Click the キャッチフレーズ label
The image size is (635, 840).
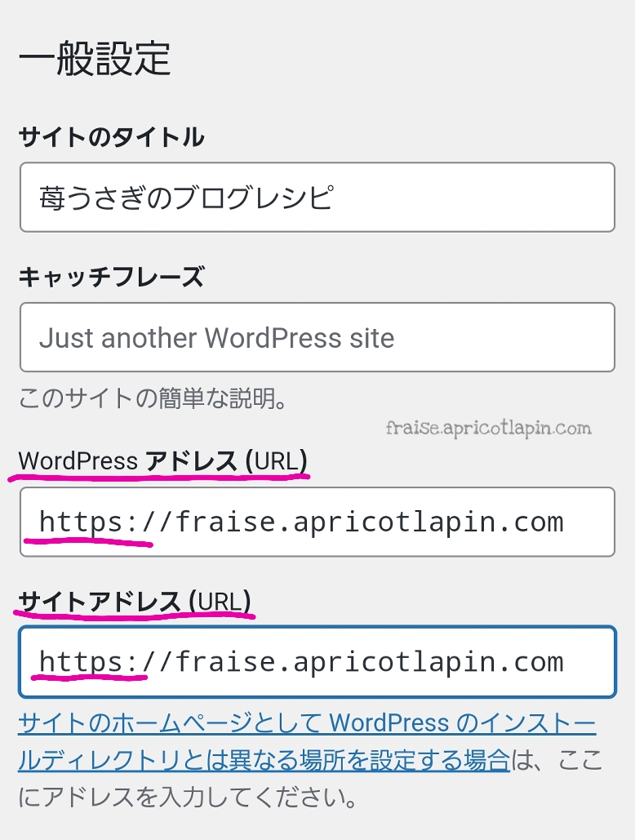[x=111, y=277]
